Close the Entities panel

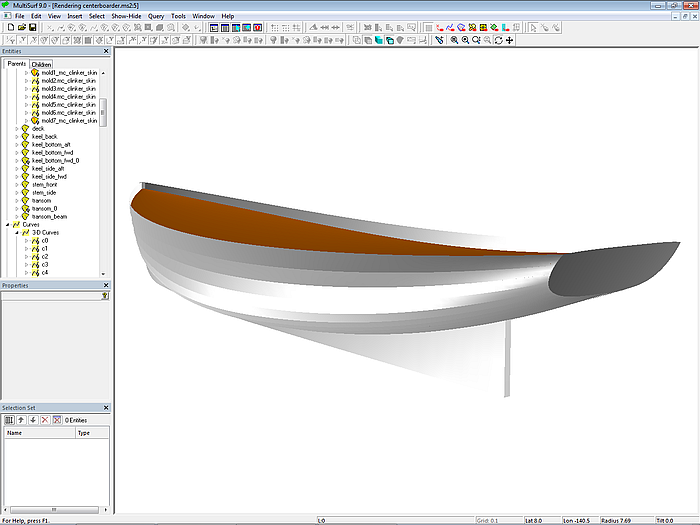click(107, 51)
